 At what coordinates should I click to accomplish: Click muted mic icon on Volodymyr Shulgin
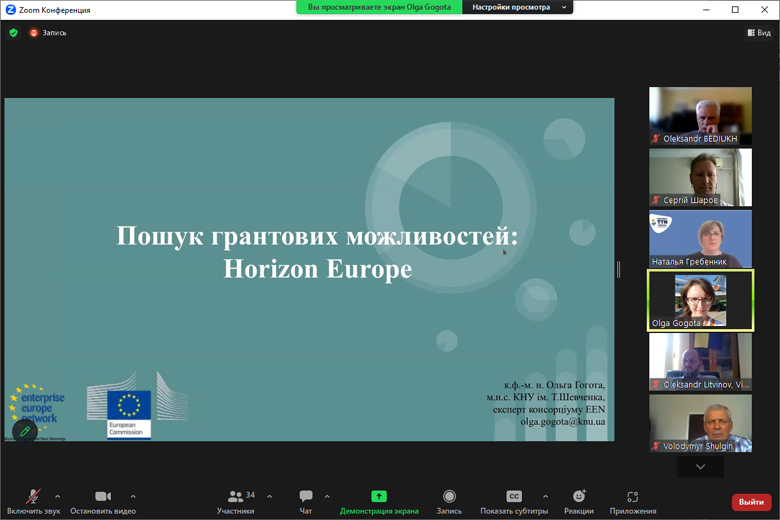[656, 446]
